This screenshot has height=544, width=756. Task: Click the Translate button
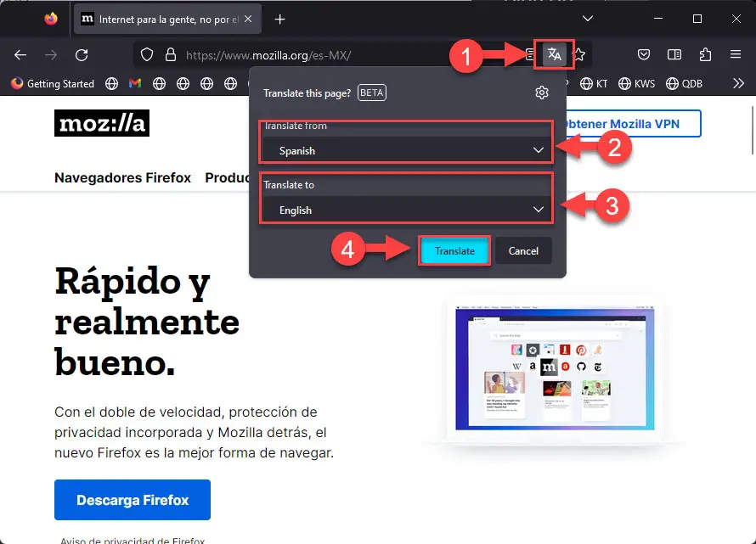(x=454, y=250)
